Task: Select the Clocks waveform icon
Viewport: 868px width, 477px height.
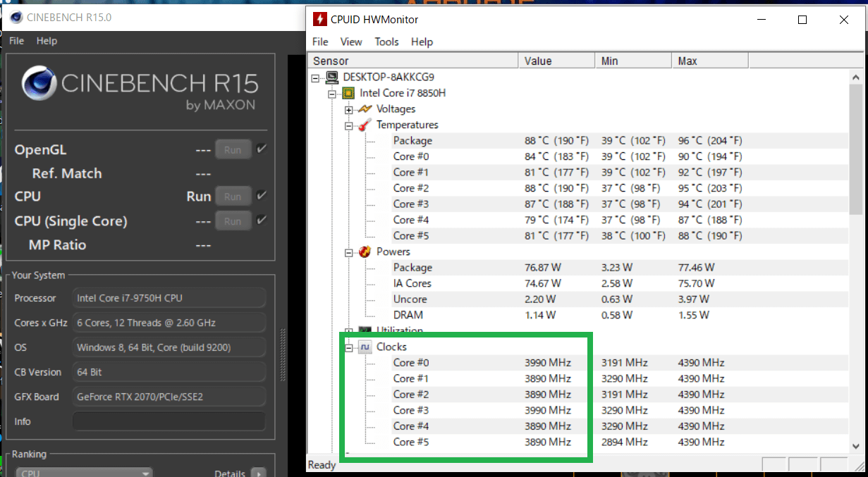Action: click(365, 347)
